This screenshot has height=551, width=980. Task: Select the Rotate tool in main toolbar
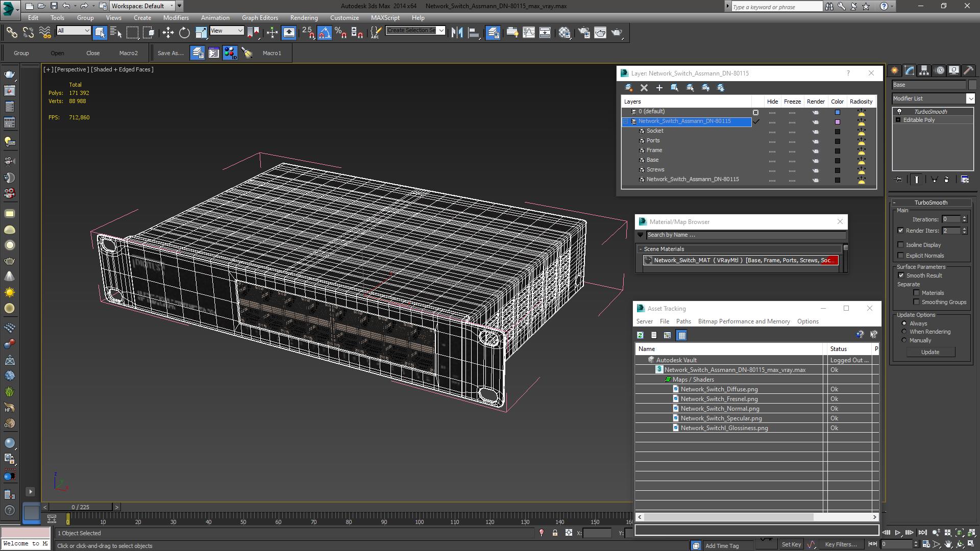184,33
